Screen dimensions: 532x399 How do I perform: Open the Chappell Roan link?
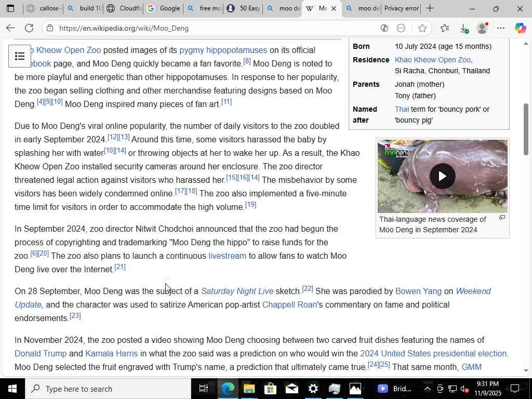point(289,304)
